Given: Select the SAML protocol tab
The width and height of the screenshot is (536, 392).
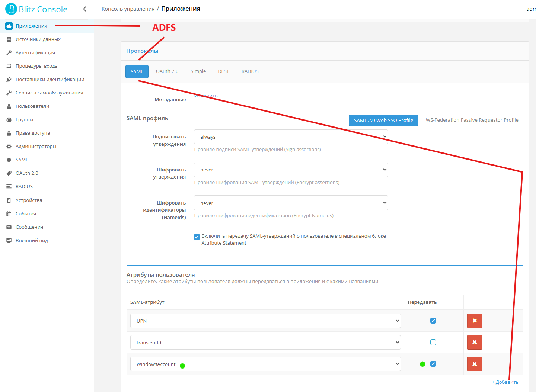Looking at the screenshot, I should tap(137, 72).
